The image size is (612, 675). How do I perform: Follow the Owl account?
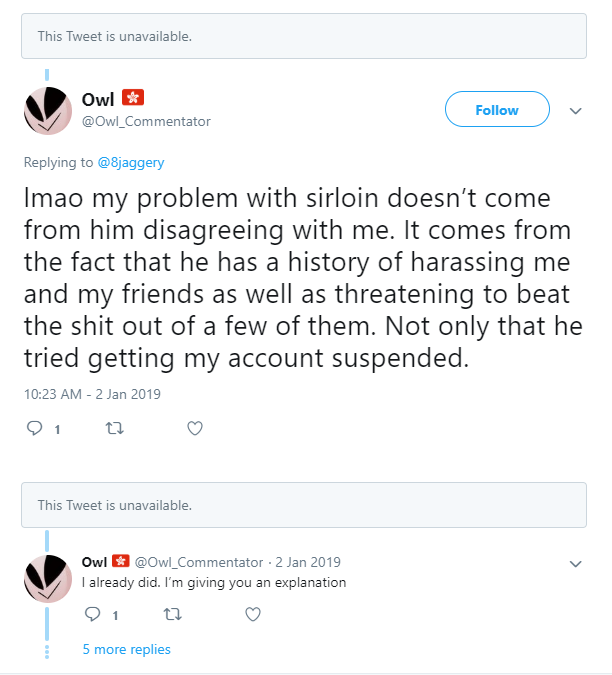pos(497,109)
